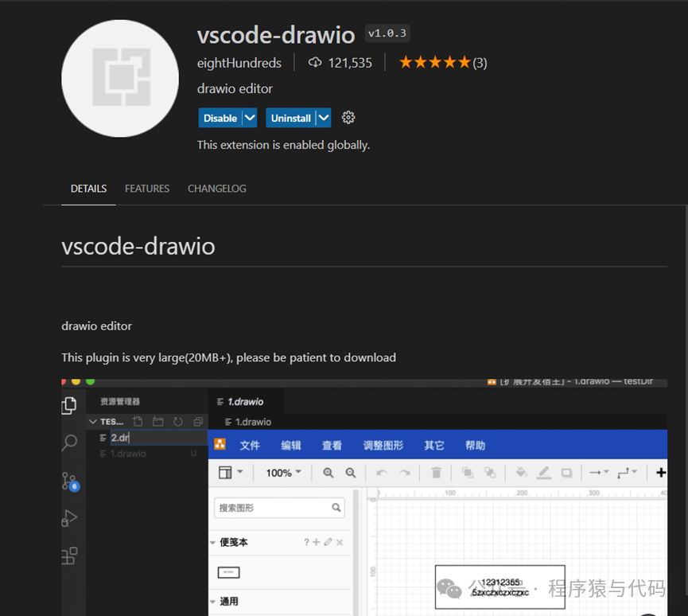
Task: Open the connection arrow style dropdown
Action: coord(598,473)
